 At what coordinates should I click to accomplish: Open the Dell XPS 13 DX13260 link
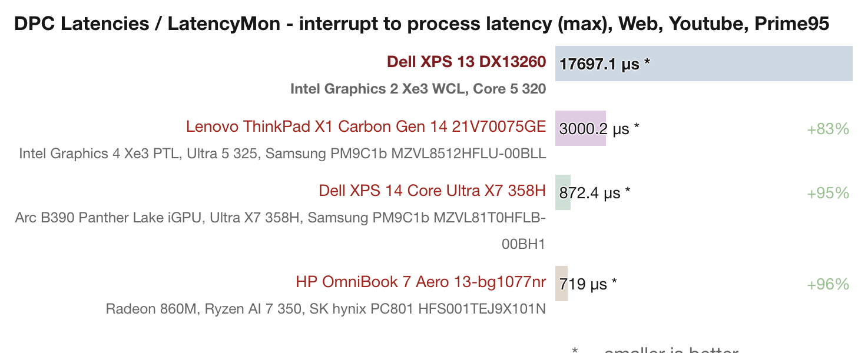pos(466,62)
